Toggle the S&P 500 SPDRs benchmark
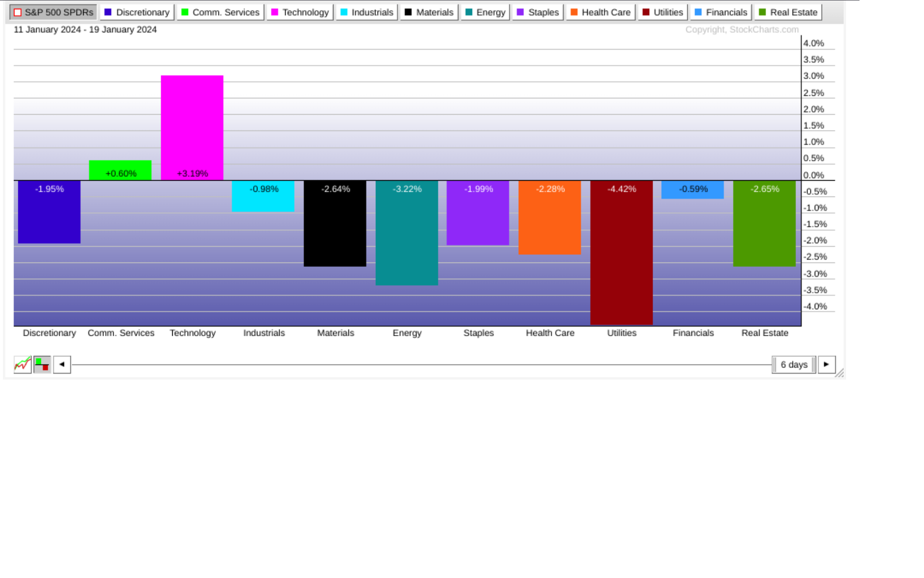 pyautogui.click(x=53, y=12)
